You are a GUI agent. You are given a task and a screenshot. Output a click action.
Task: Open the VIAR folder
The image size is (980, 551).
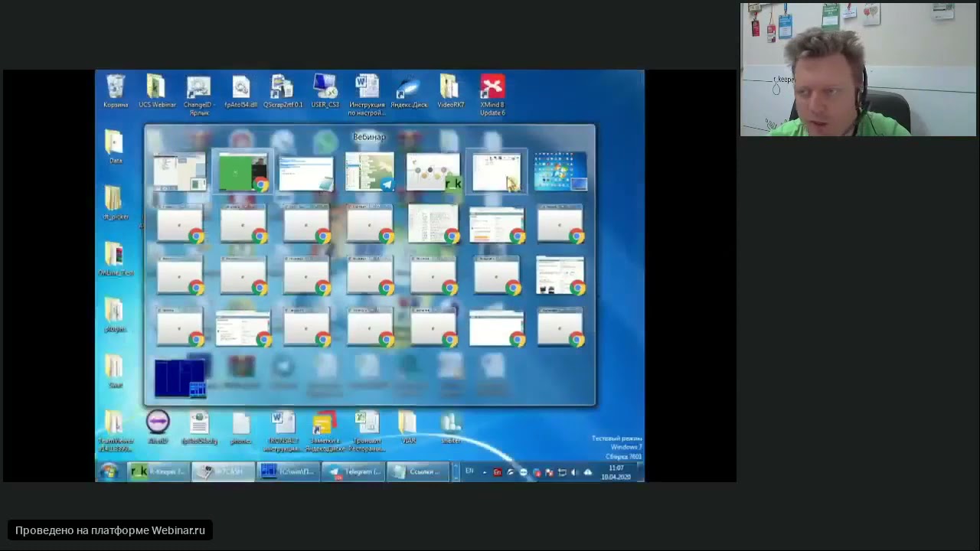click(x=408, y=426)
